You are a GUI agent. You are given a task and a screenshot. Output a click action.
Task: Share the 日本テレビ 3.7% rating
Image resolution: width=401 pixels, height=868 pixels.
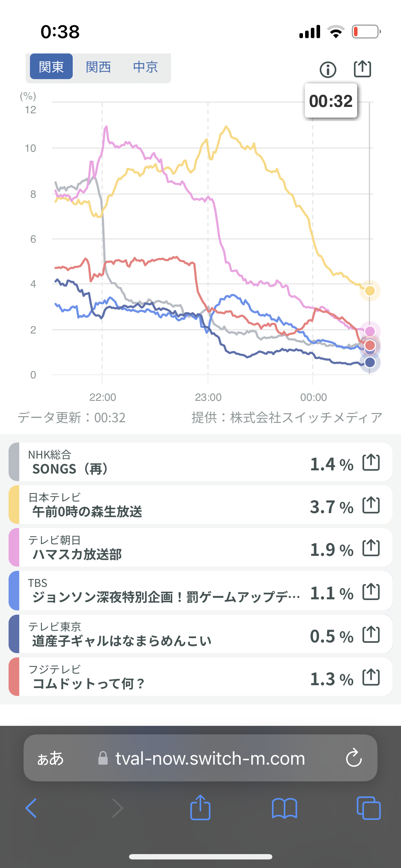click(x=371, y=505)
